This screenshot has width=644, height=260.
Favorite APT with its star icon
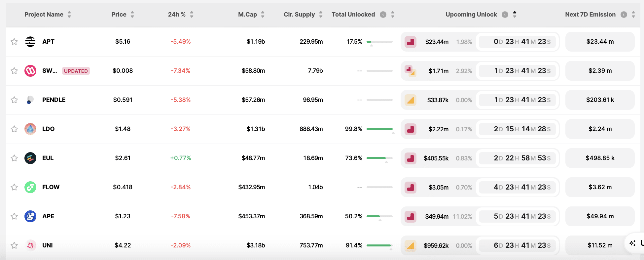pos(14,42)
